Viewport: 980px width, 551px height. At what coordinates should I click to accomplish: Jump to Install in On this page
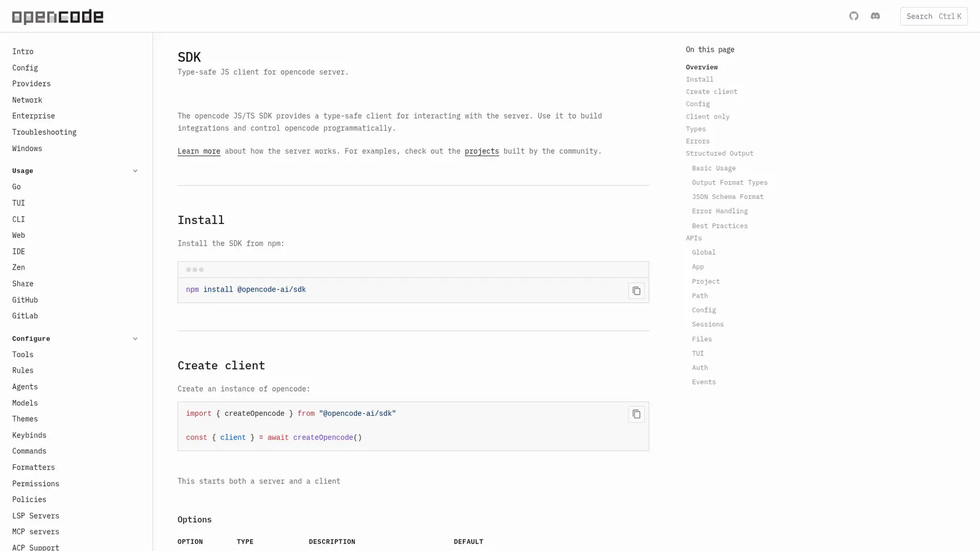click(x=700, y=80)
